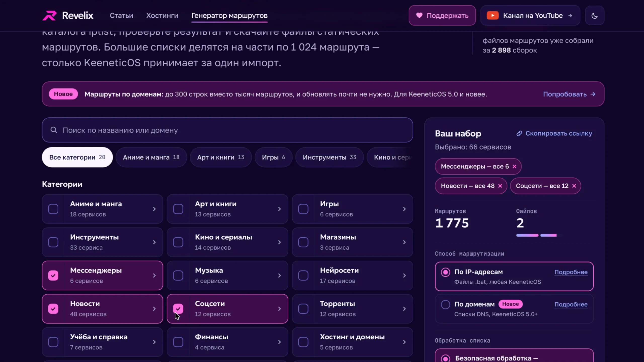The image size is (644, 362).
Task: Open Генератор маршрутов nav item
Action: 229,16
